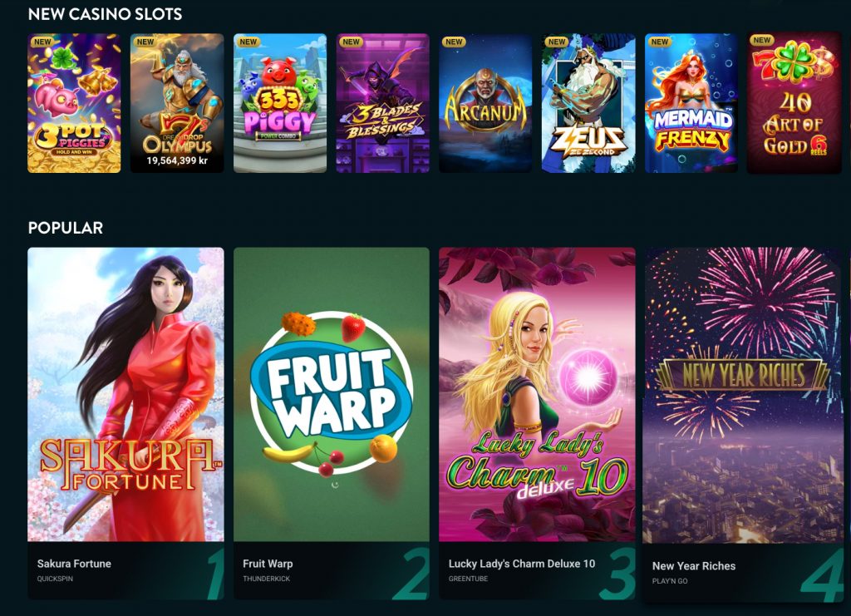The image size is (851, 616).
Task: Open Lucky Lady's Charm Deluxe 10 artwork
Action: tap(537, 395)
